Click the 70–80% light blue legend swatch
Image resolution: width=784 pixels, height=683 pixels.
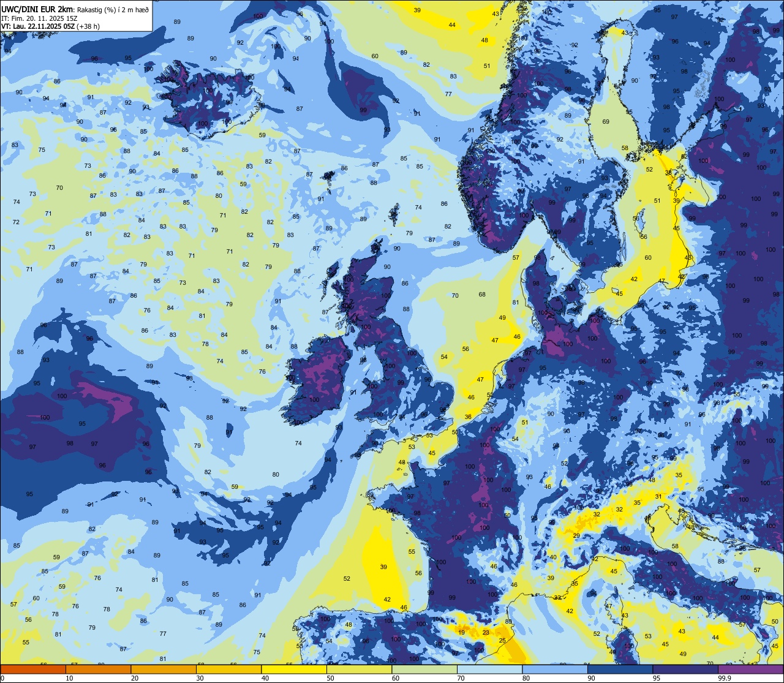pyautogui.click(x=489, y=669)
